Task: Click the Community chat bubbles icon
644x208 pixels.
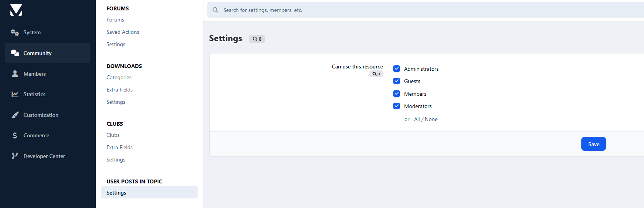Action: point(15,53)
